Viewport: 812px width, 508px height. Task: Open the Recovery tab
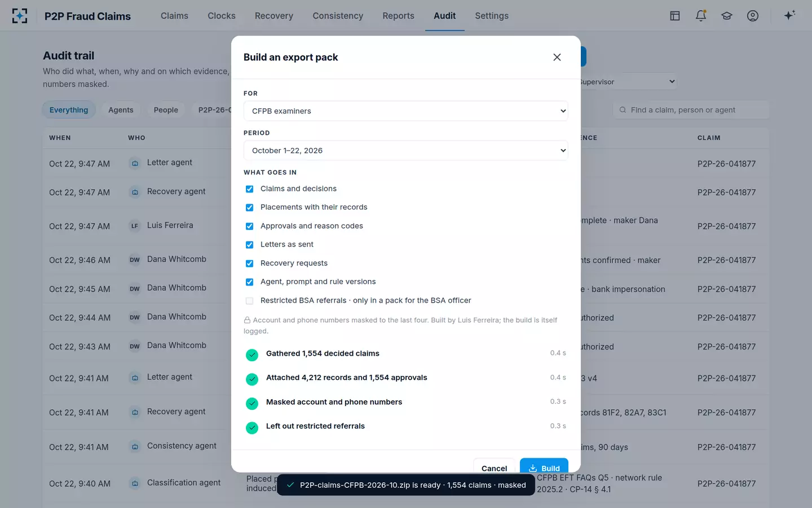point(274,16)
